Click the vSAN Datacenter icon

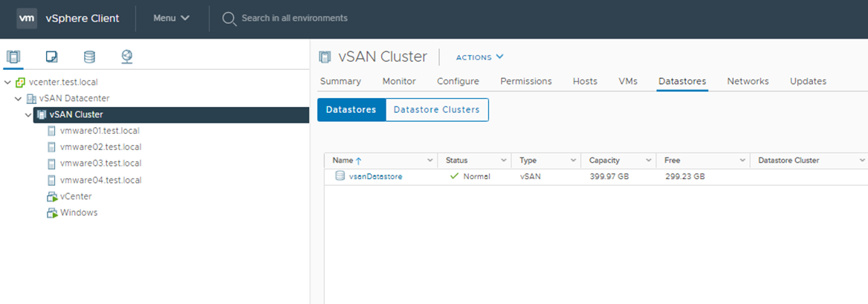(x=31, y=99)
